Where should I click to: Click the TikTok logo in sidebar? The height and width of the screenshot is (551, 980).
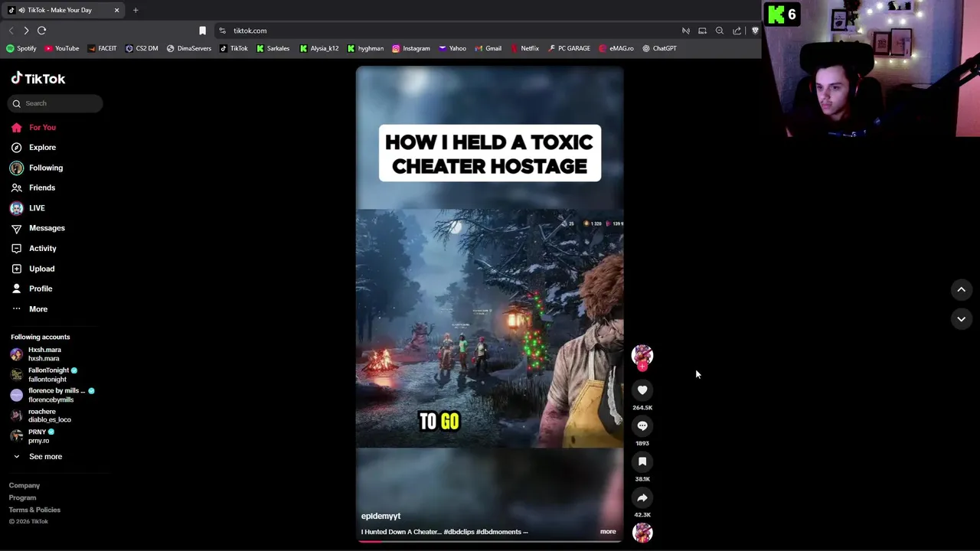pyautogui.click(x=38, y=78)
